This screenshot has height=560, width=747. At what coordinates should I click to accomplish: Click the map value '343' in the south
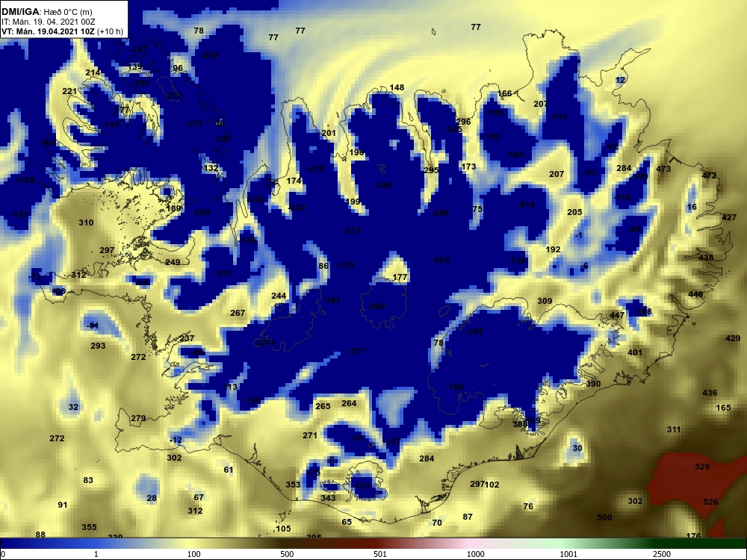tap(328, 498)
